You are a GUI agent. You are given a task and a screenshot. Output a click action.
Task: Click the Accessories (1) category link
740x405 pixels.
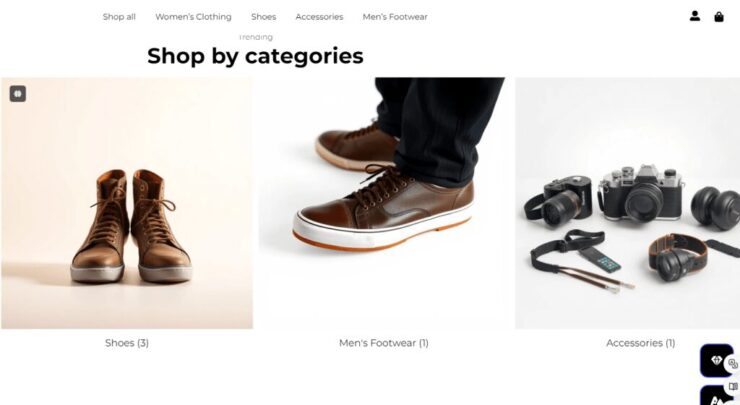[x=640, y=343]
